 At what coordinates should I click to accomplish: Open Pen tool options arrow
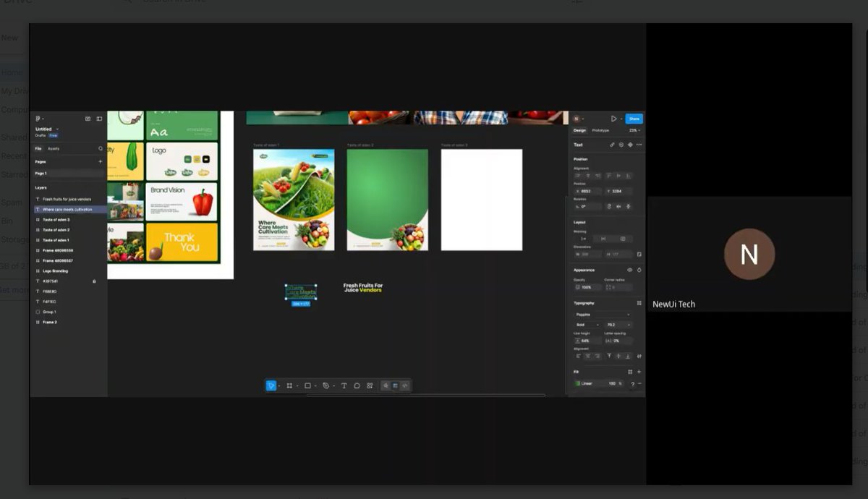click(x=334, y=386)
